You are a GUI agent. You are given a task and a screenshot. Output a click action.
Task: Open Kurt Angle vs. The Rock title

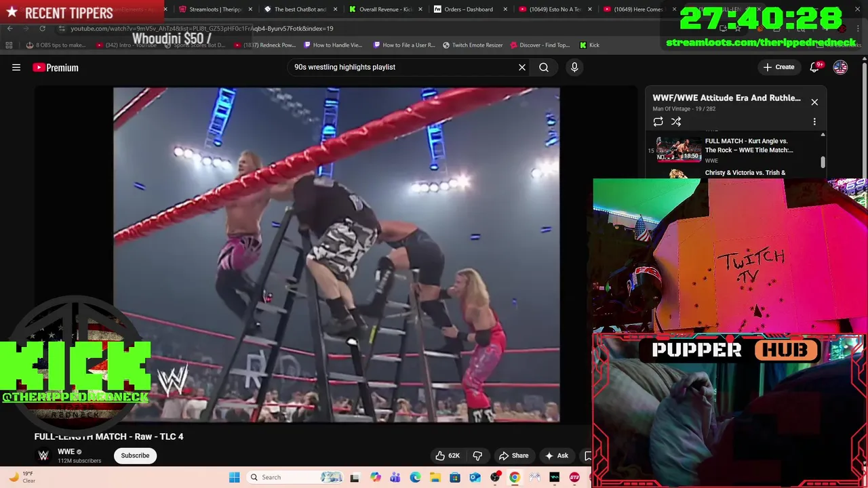749,145
